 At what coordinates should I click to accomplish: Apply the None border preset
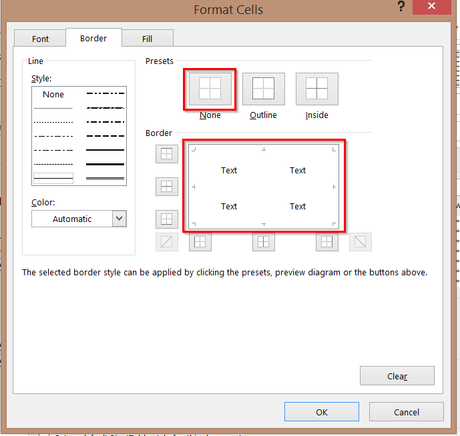coord(210,89)
